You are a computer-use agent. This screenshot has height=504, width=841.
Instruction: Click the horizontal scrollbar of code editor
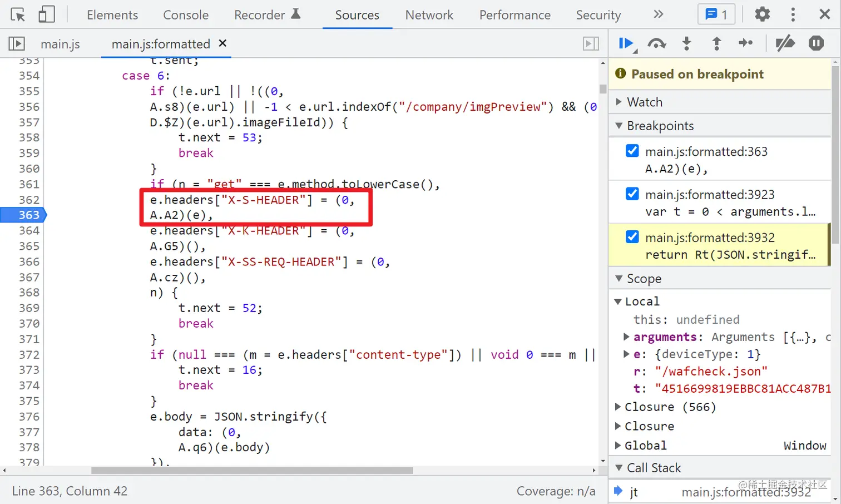252,470
